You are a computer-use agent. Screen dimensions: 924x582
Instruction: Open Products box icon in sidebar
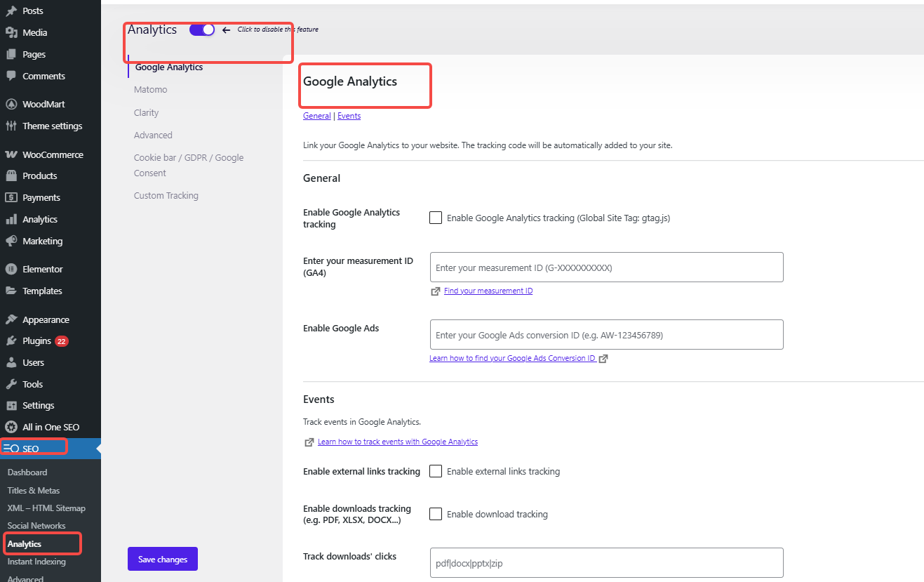(11, 176)
